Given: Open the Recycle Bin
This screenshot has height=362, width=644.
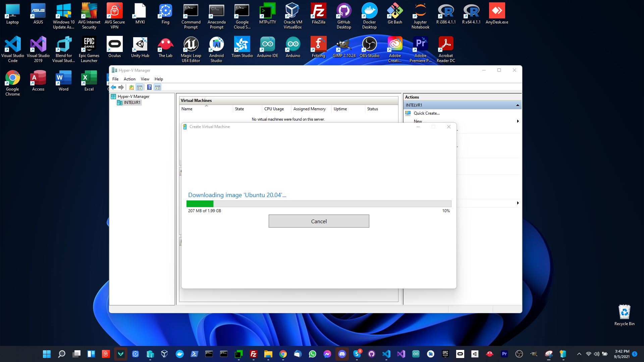Looking at the screenshot, I should tap(624, 315).
